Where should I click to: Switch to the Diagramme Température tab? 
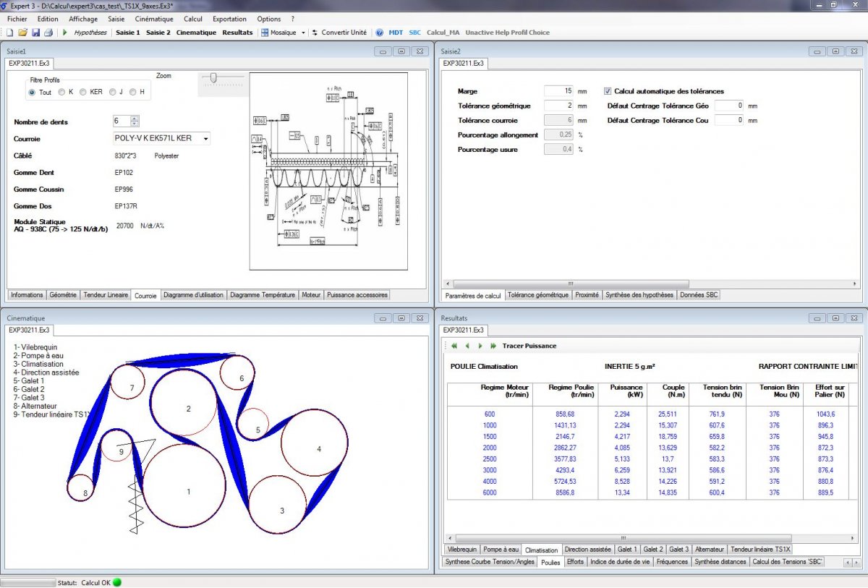263,295
